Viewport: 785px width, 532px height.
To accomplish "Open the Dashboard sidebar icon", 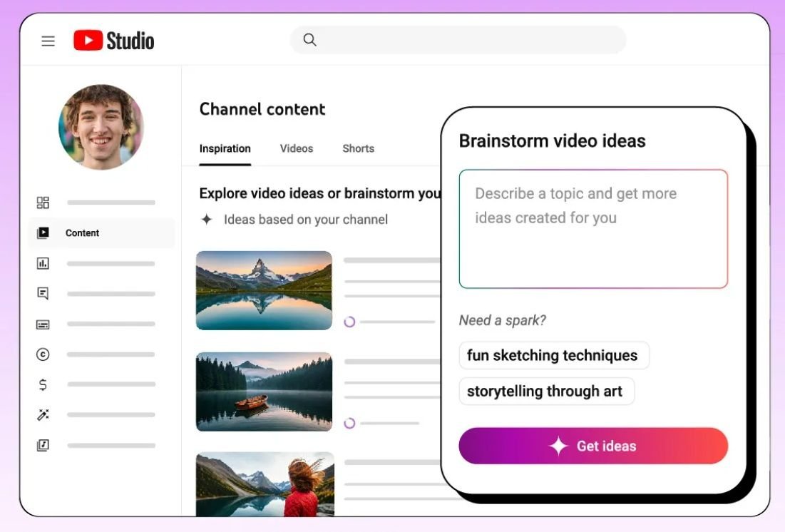I will pyautogui.click(x=43, y=203).
